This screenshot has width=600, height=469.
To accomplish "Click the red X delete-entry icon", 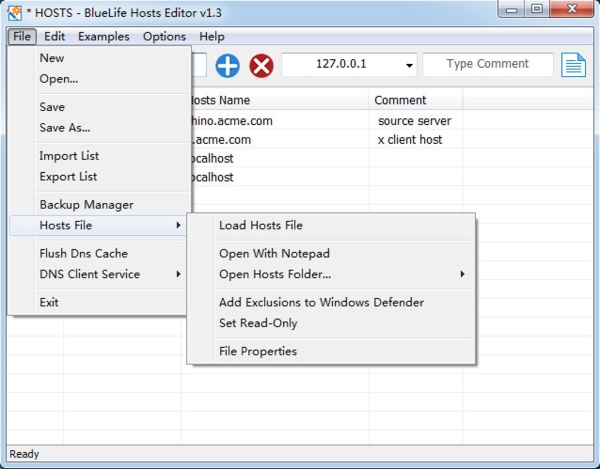I will tap(261, 66).
